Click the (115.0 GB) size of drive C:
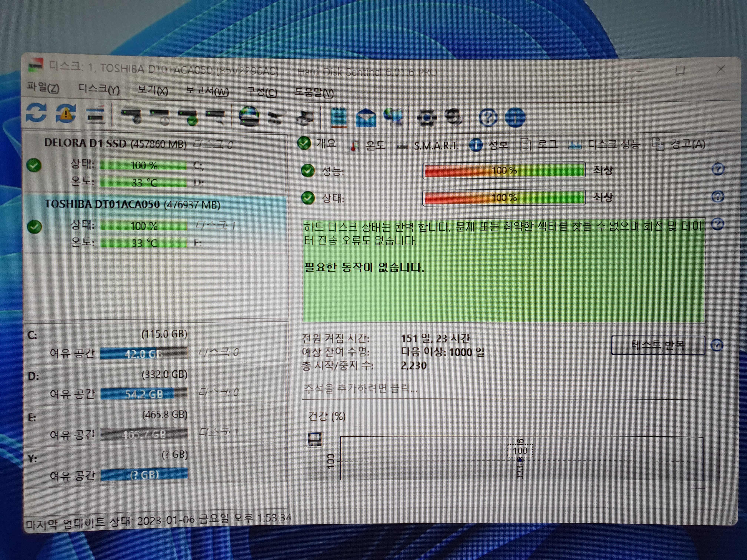This screenshot has width=747, height=560. tap(164, 334)
